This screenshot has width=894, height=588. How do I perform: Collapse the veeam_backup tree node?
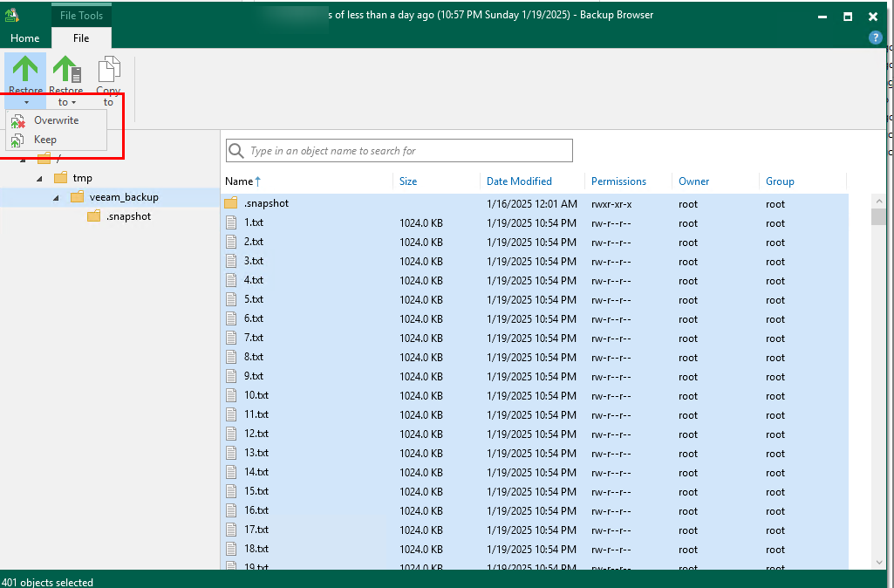[56, 197]
